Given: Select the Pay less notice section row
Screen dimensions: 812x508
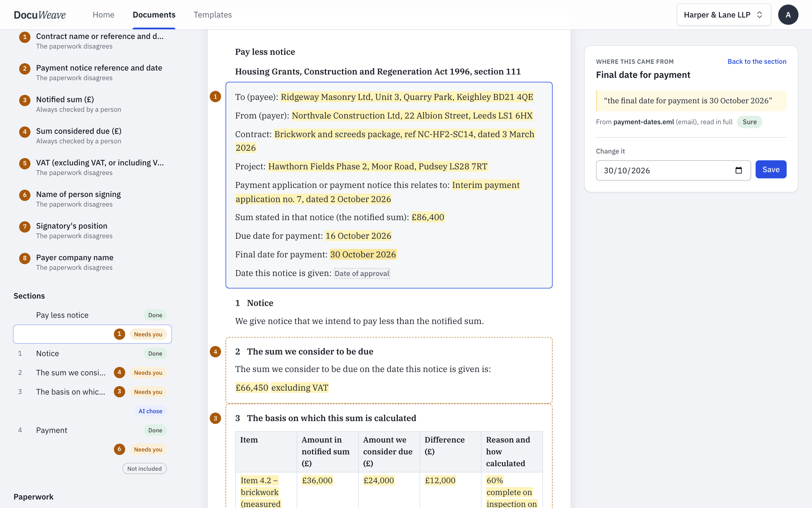Looking at the screenshot, I should (x=92, y=315).
